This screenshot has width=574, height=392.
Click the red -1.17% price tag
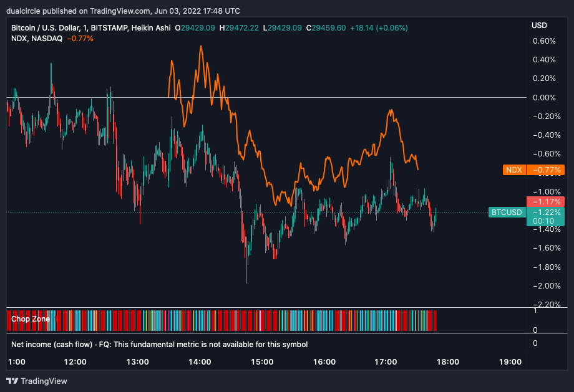[546, 201]
